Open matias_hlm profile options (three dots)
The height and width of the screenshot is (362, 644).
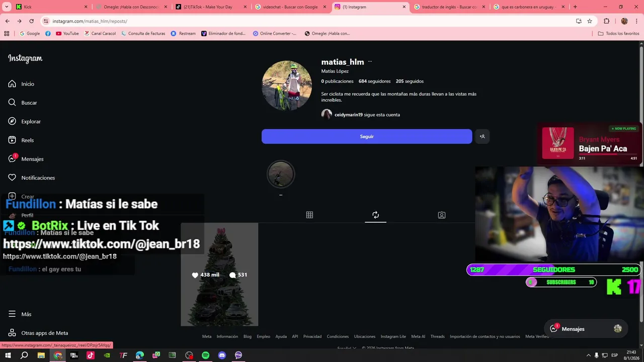pos(370,62)
